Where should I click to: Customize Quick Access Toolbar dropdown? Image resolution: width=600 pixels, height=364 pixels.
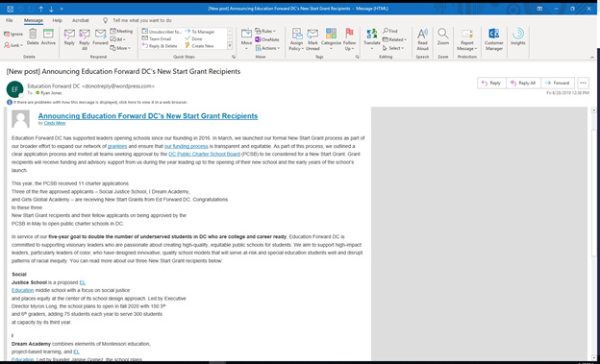(62, 9)
